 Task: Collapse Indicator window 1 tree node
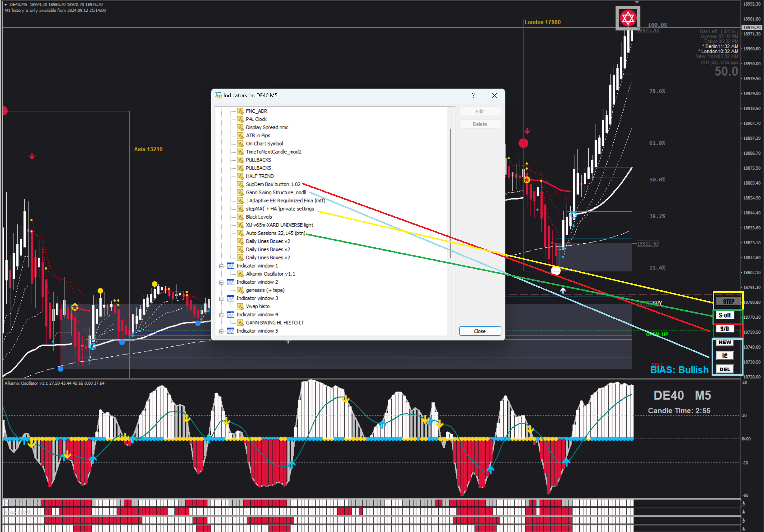[x=221, y=266]
